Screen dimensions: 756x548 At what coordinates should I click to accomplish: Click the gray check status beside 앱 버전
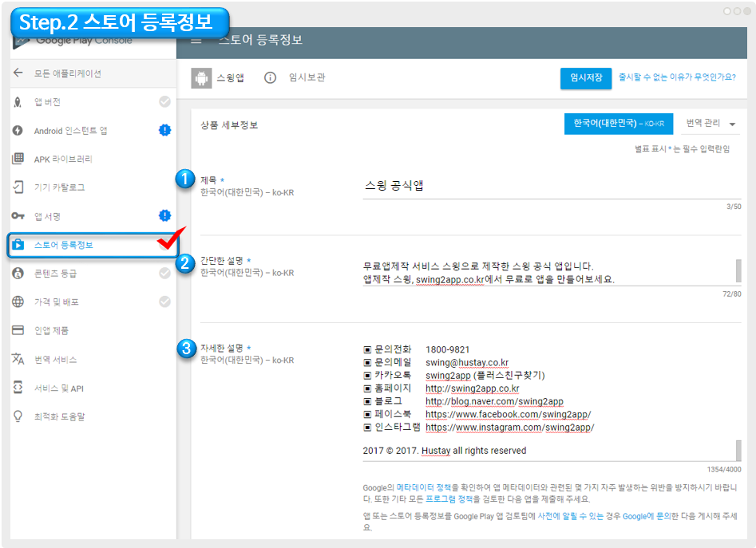pyautogui.click(x=165, y=101)
